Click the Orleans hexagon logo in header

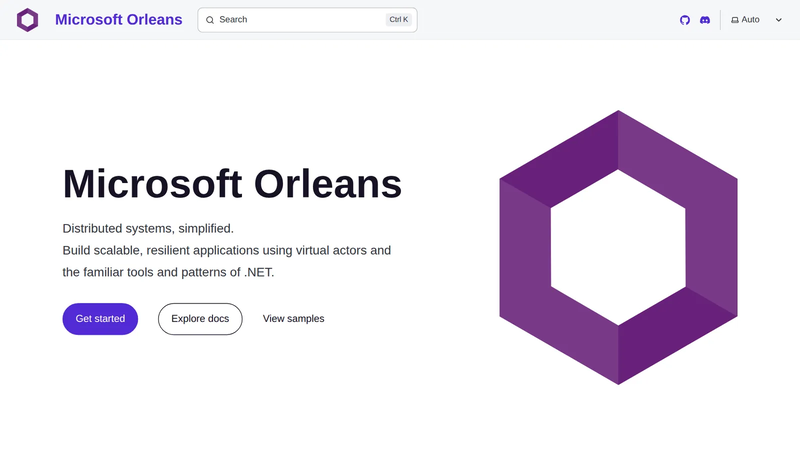tap(28, 20)
